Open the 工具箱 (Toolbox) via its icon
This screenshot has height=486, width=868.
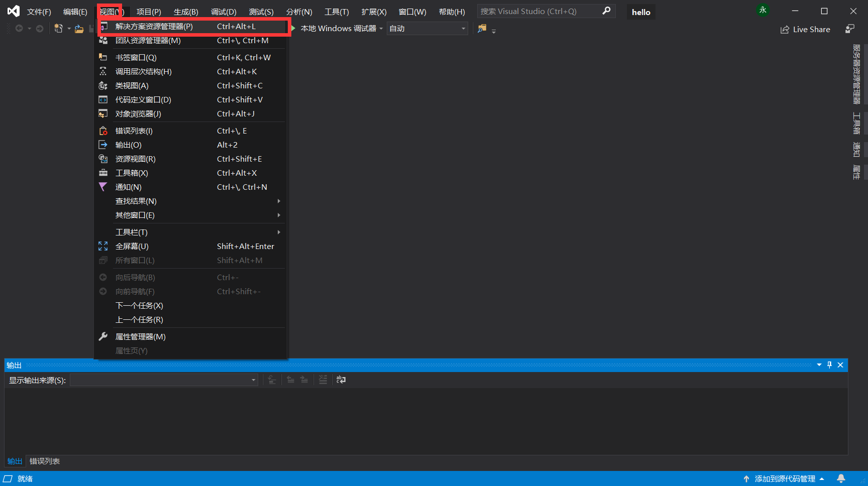coord(103,173)
